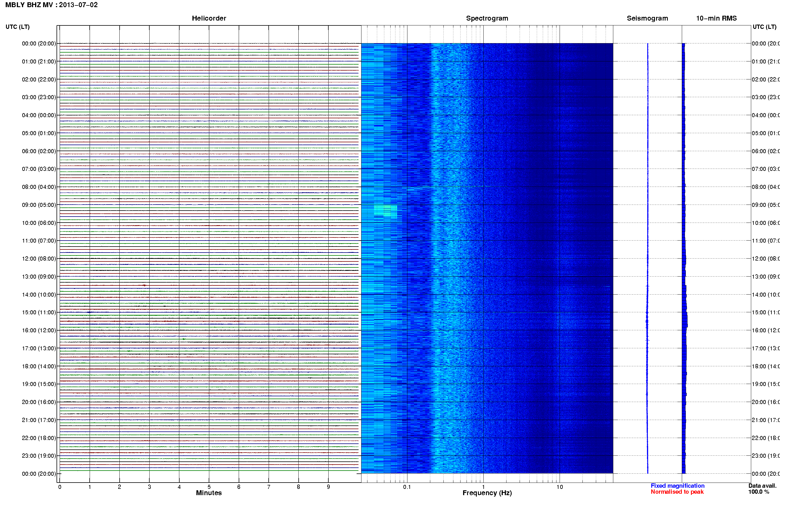This screenshot has width=812, height=508.
Task: Click the left '19:00 (15:00)' time label
Action: coord(39,384)
